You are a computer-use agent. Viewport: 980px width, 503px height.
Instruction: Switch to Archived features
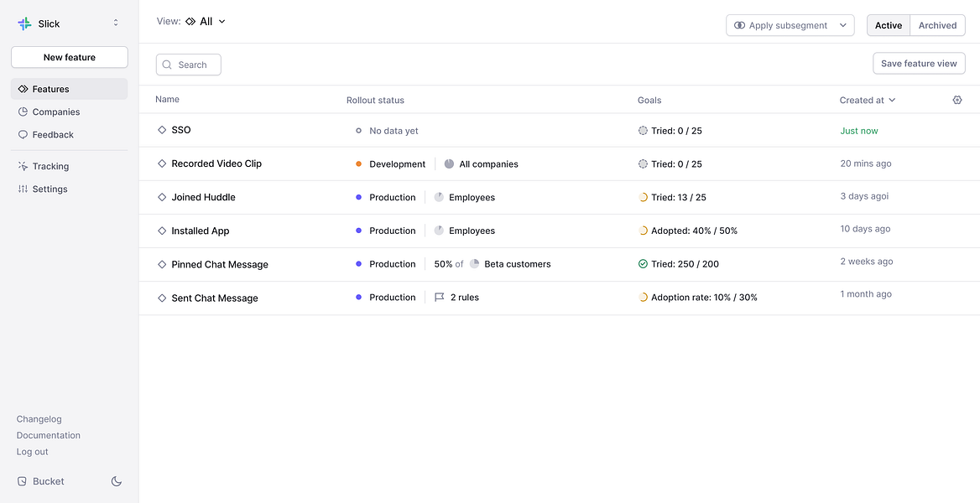point(937,25)
